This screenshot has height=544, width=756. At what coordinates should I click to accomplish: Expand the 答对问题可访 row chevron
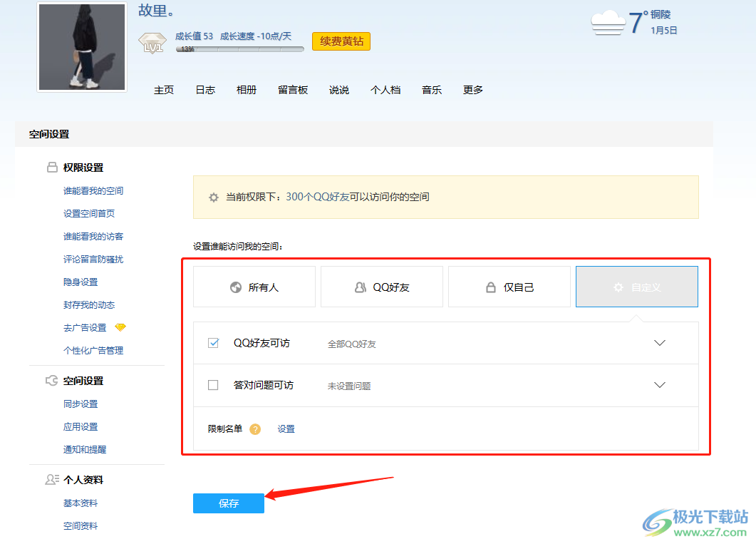pyautogui.click(x=660, y=385)
